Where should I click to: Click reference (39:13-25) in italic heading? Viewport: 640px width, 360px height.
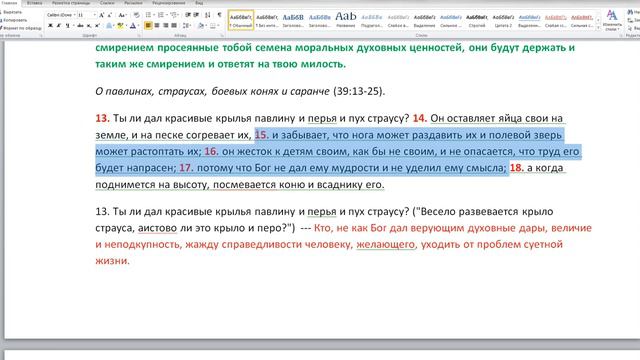click(359, 91)
